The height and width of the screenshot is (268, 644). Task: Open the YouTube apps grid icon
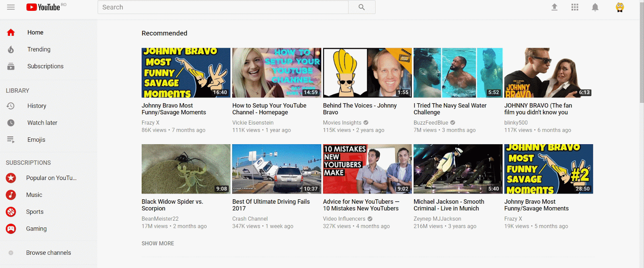pyautogui.click(x=575, y=7)
